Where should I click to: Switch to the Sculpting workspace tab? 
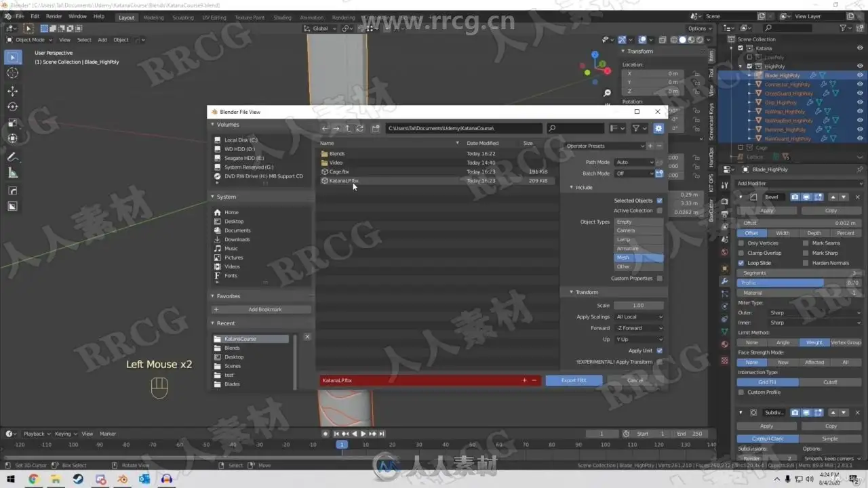click(183, 18)
